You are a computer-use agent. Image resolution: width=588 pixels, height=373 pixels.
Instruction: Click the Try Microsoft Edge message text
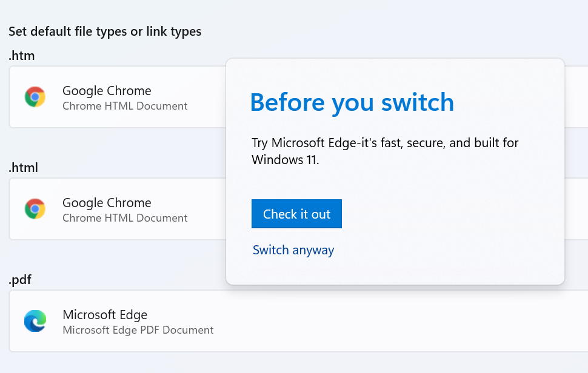385,151
